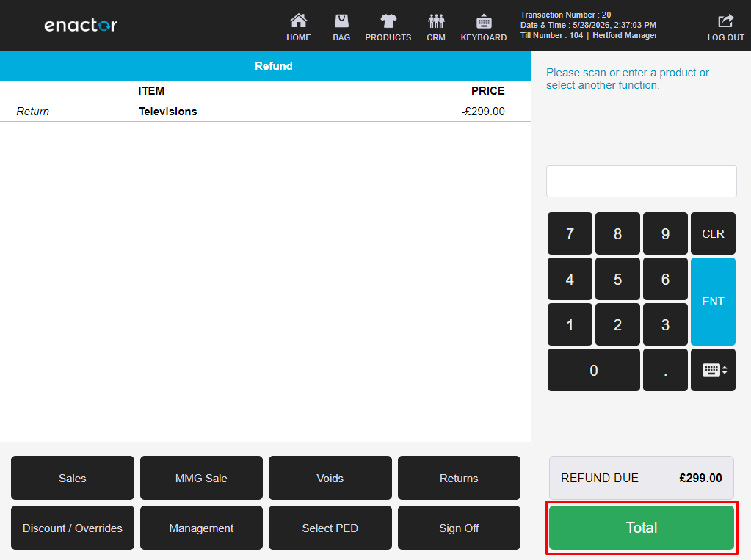
Task: Open PRODUCTS shirt icon
Action: point(388,27)
